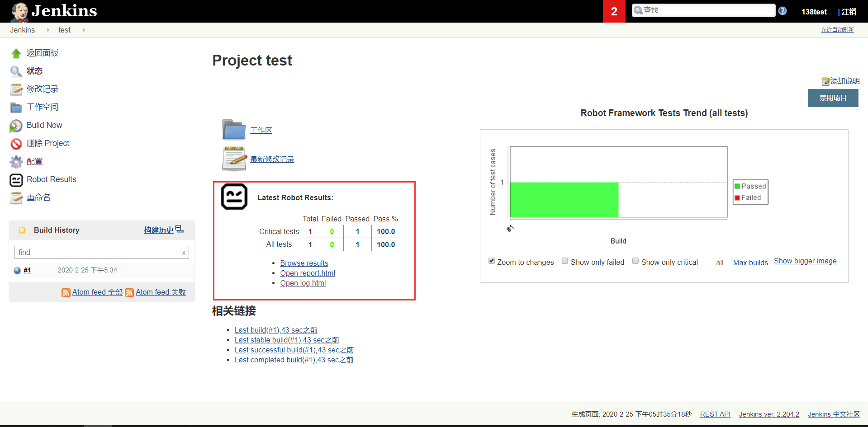Click the 138test user link
Image resolution: width=868 pixels, height=427 pixels.
(814, 12)
